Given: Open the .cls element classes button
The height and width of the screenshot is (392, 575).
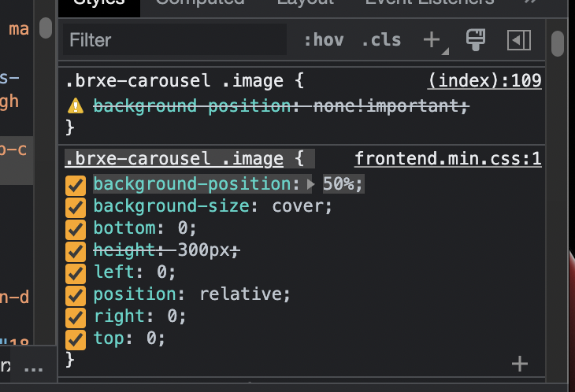Looking at the screenshot, I should [x=380, y=40].
